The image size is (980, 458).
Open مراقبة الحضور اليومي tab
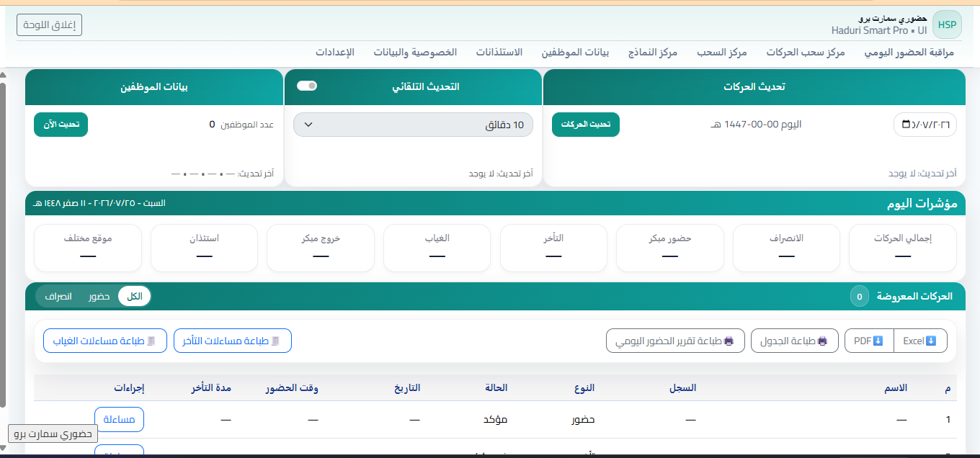pyautogui.click(x=909, y=53)
